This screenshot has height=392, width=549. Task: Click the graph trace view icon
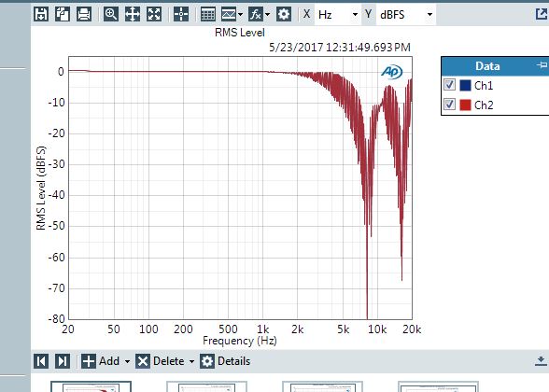[x=229, y=14]
